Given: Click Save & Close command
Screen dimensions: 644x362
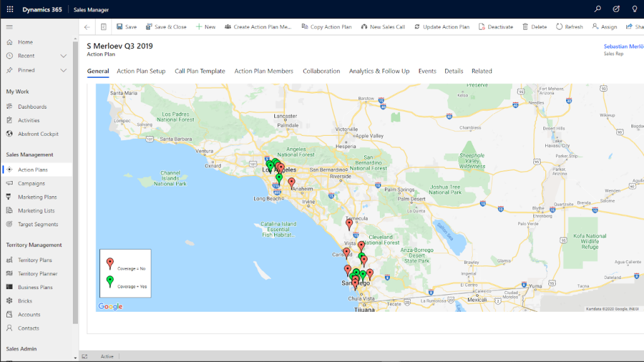Looking at the screenshot, I should point(166,26).
